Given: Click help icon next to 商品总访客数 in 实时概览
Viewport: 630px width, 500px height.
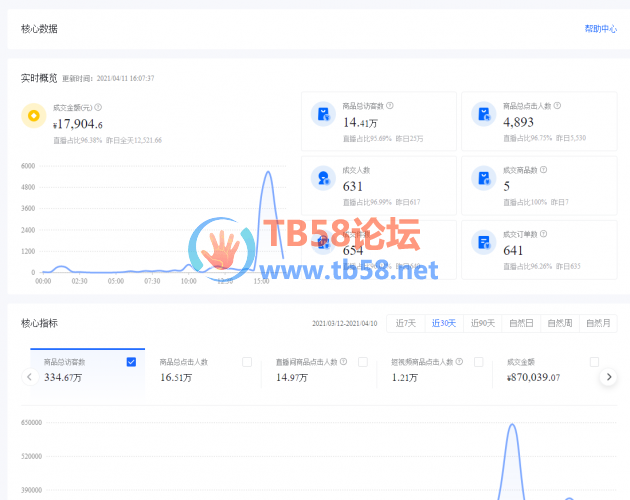Looking at the screenshot, I should pos(389,105).
